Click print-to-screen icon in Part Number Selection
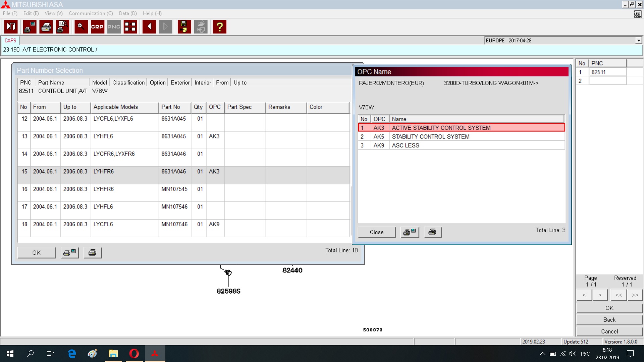644x362 pixels. (70, 252)
